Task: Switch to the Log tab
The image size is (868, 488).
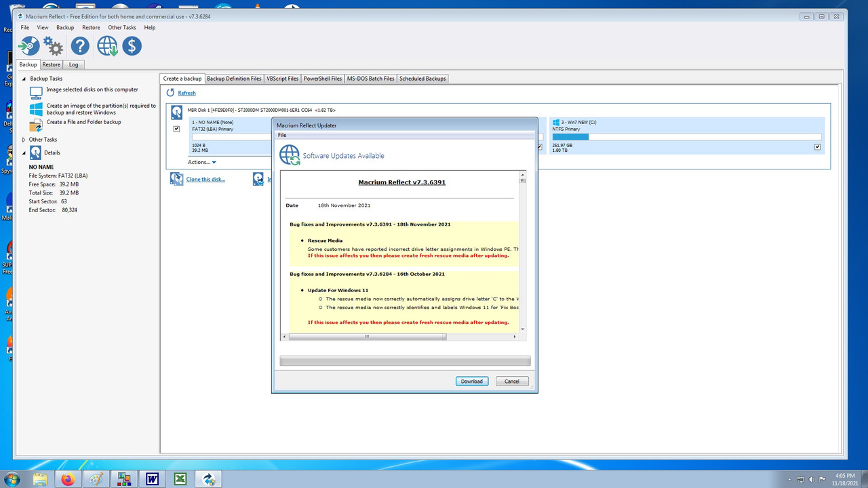Action: pyautogui.click(x=73, y=64)
